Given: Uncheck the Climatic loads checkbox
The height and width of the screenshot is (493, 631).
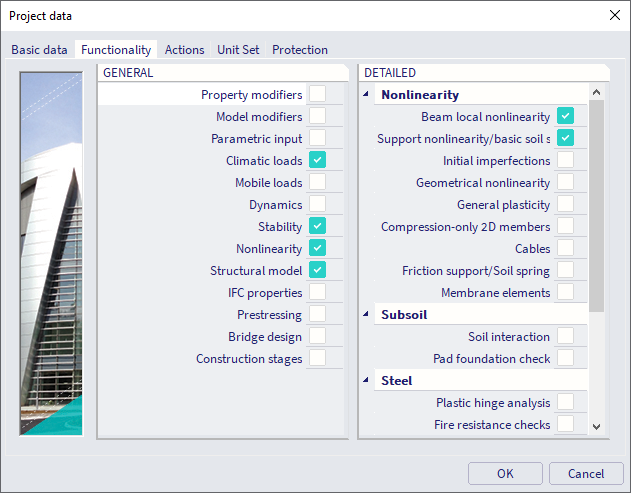Looking at the screenshot, I should [x=317, y=161].
